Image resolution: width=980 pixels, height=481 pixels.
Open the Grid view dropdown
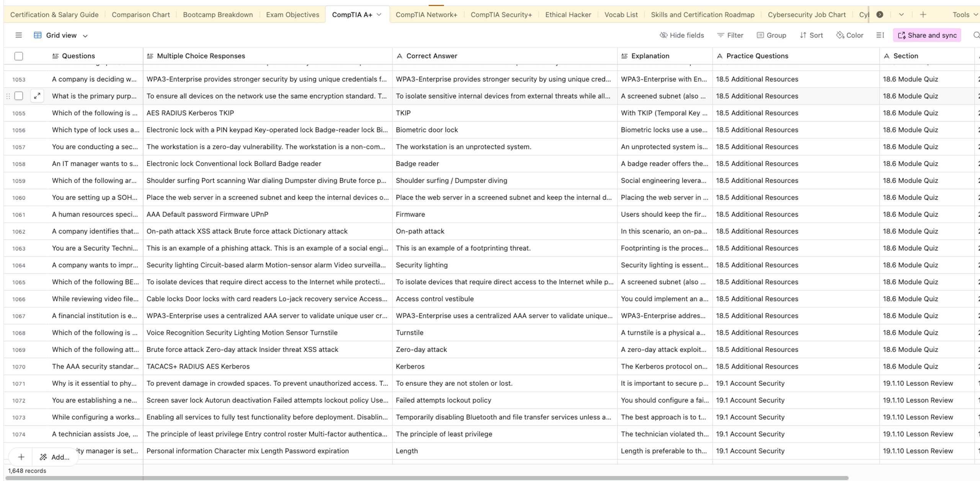click(61, 35)
